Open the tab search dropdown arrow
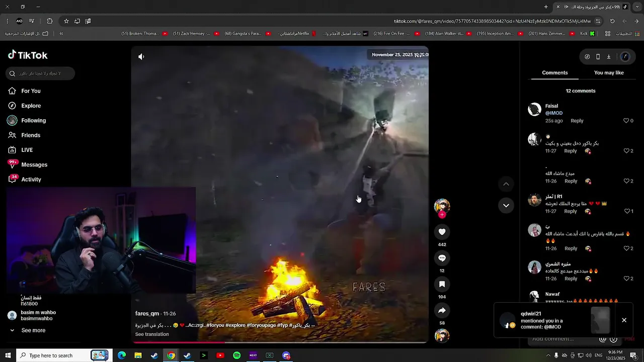644x362 pixels. click(x=637, y=7)
